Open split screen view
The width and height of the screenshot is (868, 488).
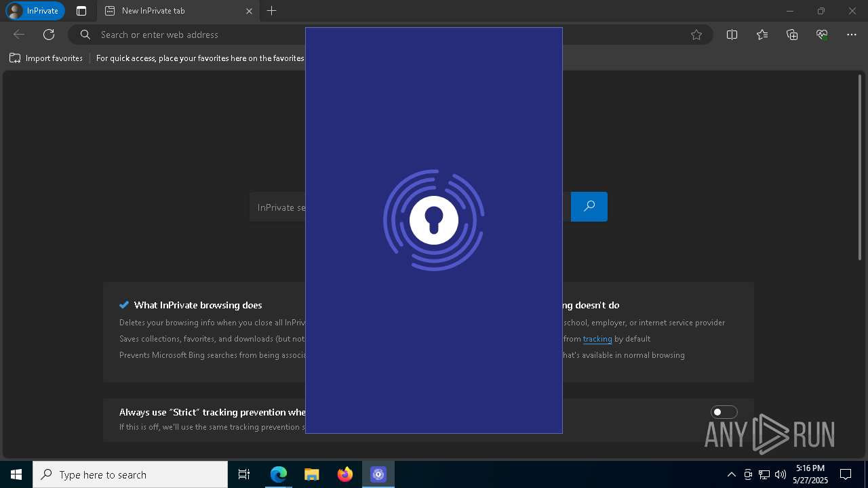[x=732, y=35]
